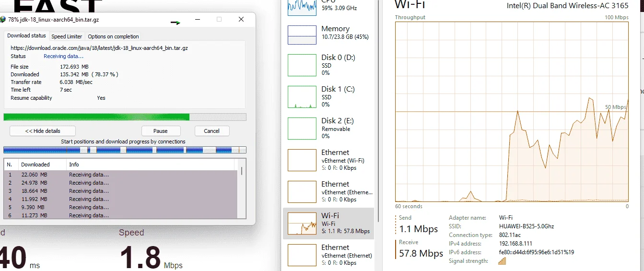Click the SSID HUAWEI-B525-5.0Ghz value
Screen dimensions: 644x271
tap(526, 226)
